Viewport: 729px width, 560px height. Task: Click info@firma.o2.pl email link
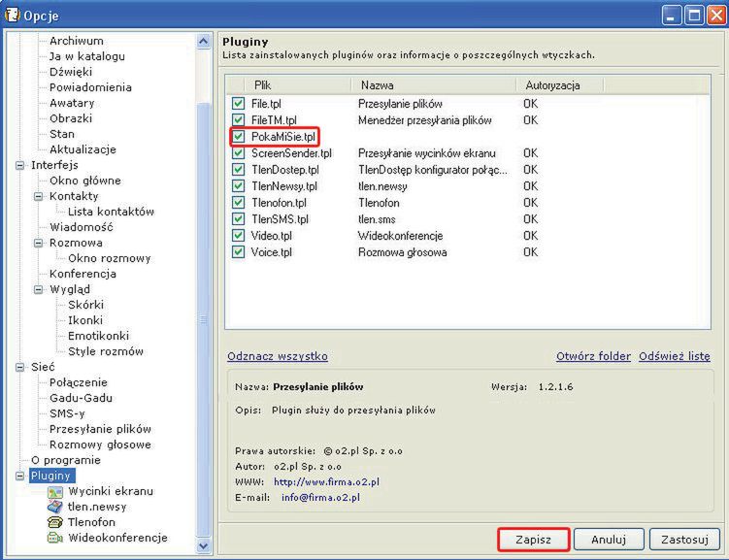[320, 498]
